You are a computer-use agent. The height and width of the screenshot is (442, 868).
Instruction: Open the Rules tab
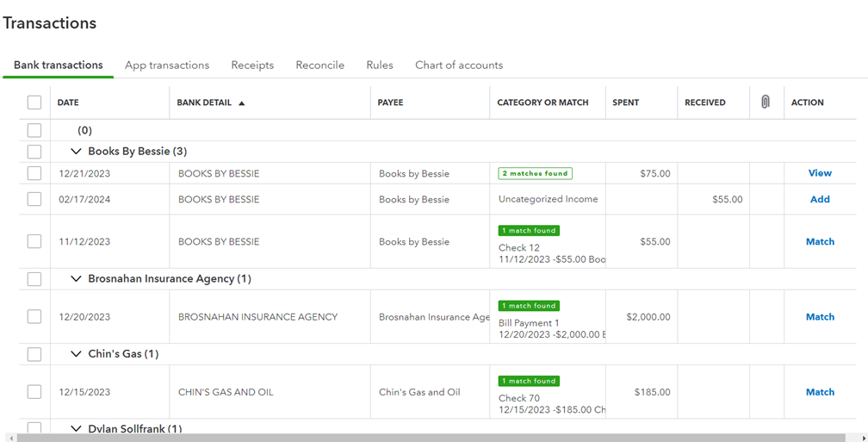point(380,65)
